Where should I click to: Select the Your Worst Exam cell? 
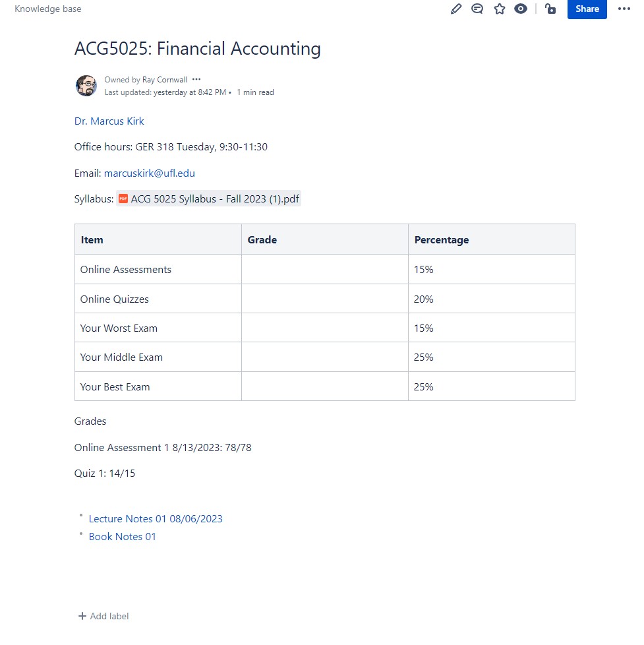158,328
